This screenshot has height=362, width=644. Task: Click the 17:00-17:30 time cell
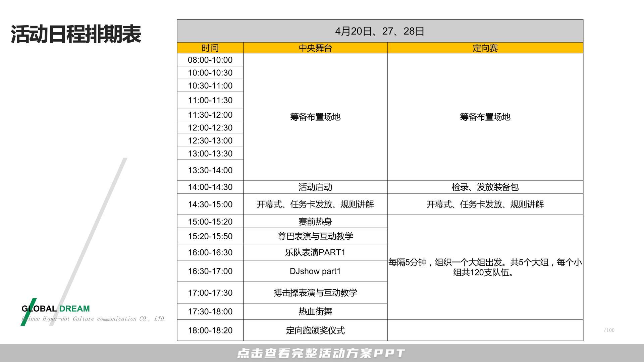[210, 293]
